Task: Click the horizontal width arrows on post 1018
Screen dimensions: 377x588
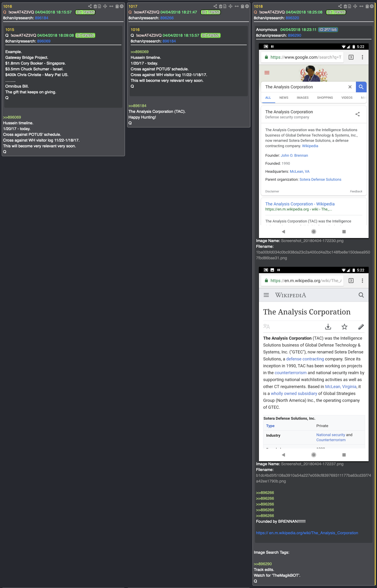Action: 361,6
